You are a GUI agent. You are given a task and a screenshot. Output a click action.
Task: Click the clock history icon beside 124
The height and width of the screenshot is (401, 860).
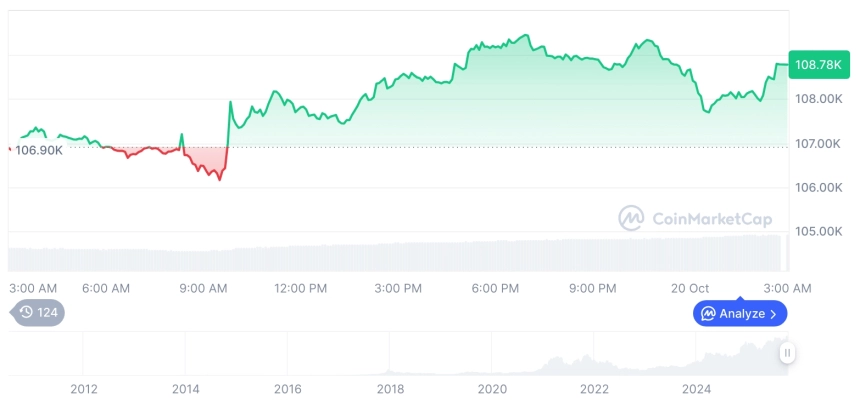coord(26,313)
